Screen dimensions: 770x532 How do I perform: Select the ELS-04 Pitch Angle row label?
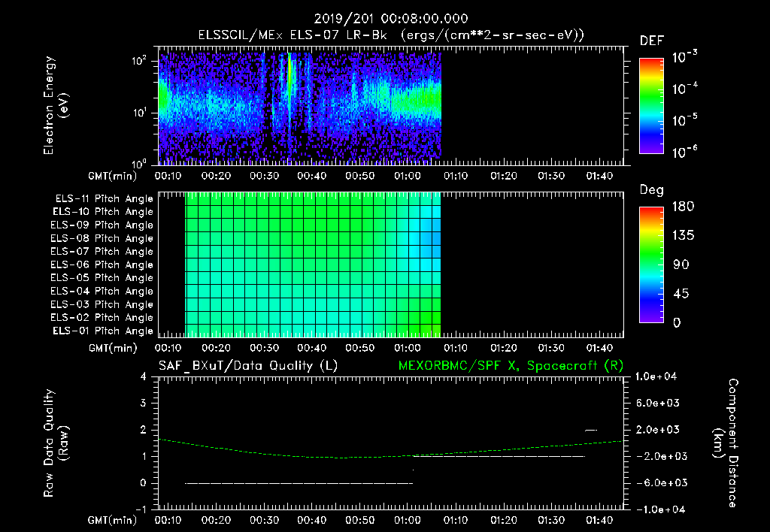pyautogui.click(x=102, y=291)
